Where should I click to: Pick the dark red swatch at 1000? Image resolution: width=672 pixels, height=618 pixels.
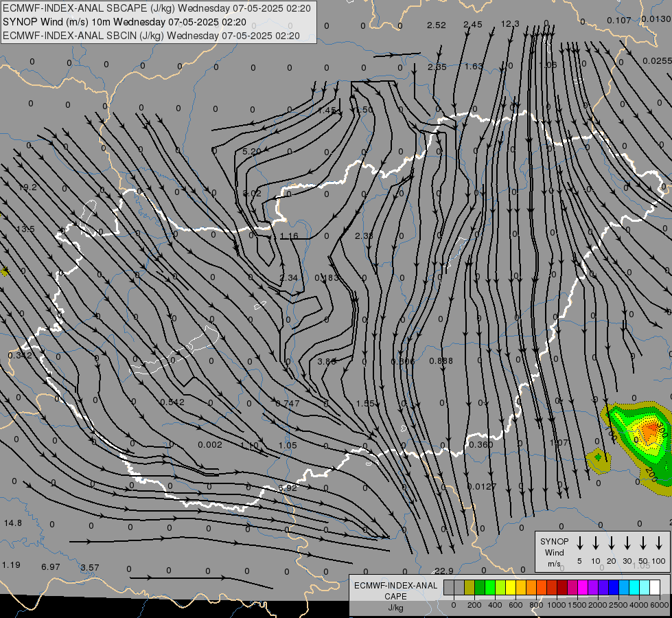(x=562, y=588)
